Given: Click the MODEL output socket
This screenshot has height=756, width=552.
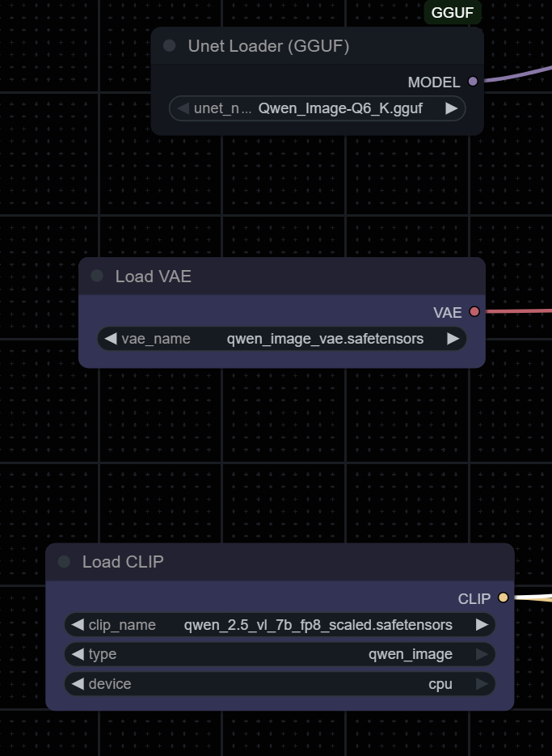Looking at the screenshot, I should point(473,82).
